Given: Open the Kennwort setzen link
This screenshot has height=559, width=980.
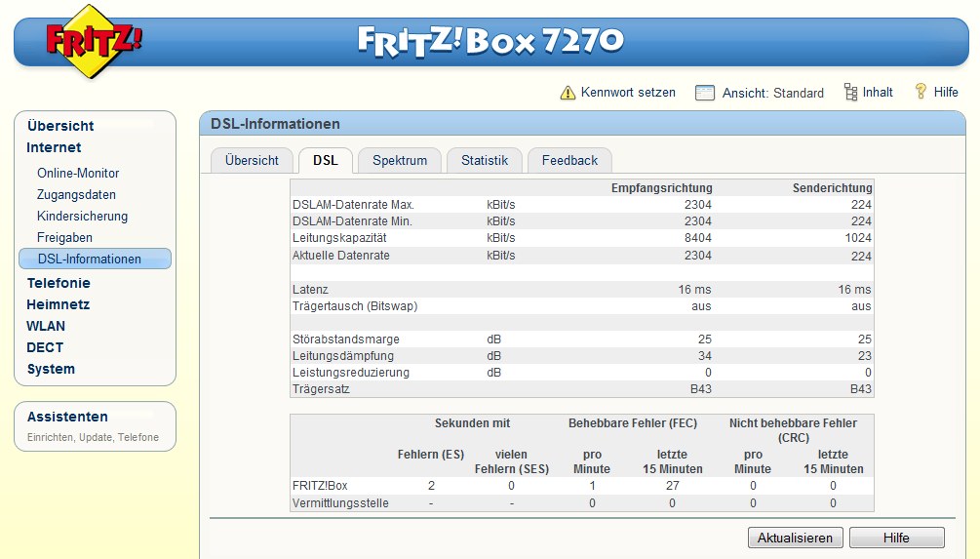Looking at the screenshot, I should (x=628, y=93).
